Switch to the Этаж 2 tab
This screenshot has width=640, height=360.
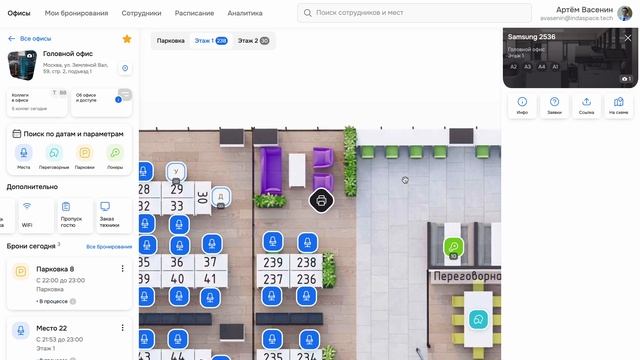253,41
